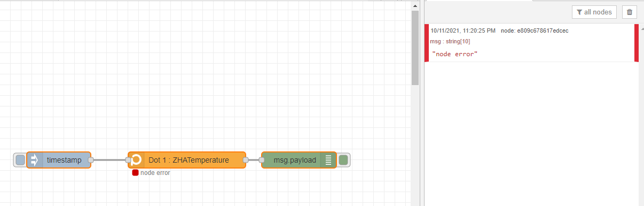Select the msg.payload debug node
644x206 pixels.
point(299,159)
